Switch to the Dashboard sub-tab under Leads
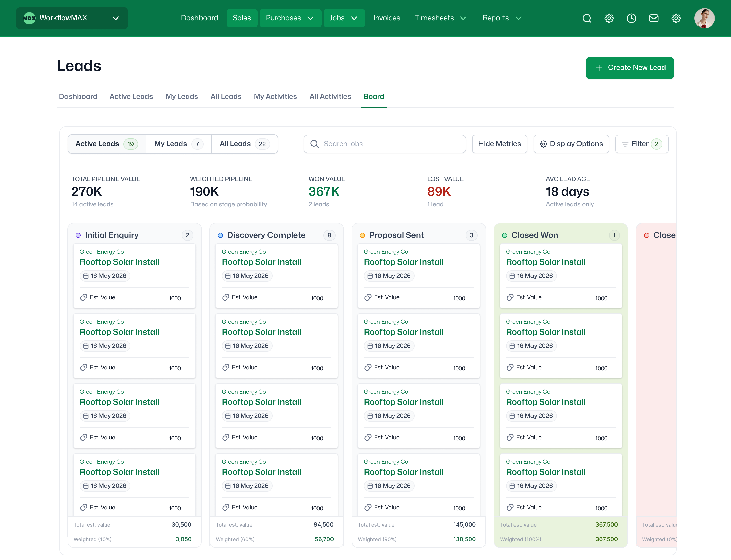This screenshot has height=560, width=731. pyautogui.click(x=78, y=97)
